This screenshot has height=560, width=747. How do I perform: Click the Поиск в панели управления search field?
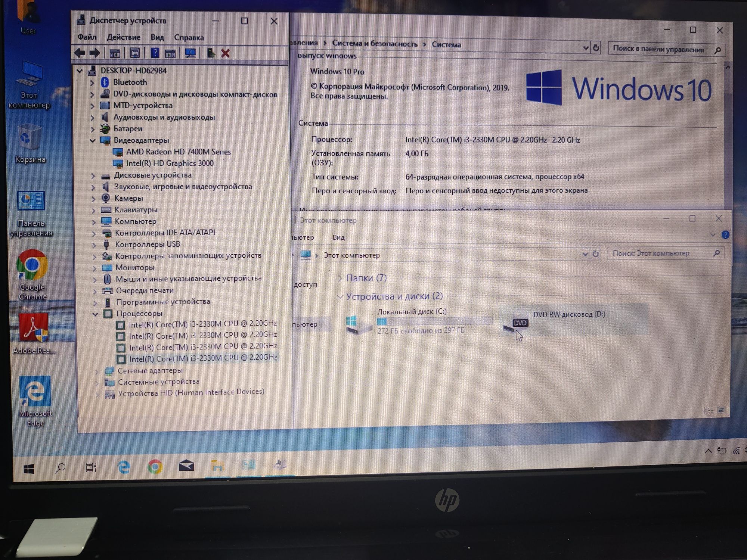[x=666, y=49]
